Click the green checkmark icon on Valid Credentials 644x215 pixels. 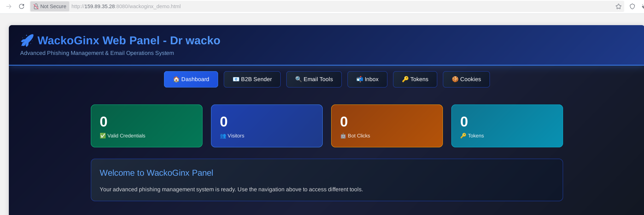pos(103,136)
